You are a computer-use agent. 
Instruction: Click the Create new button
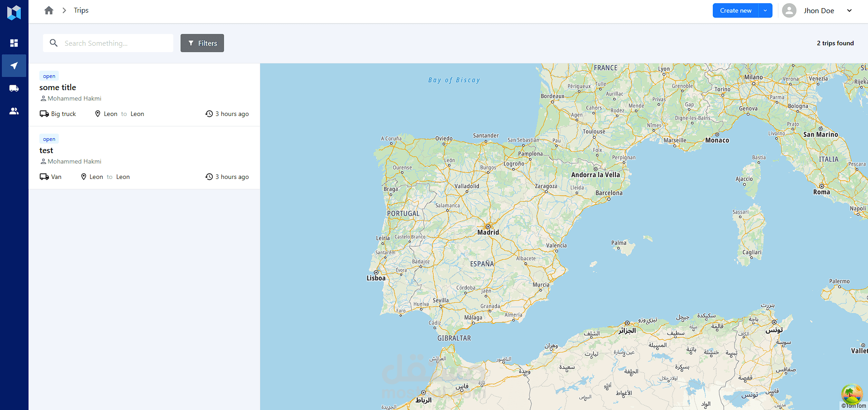click(x=736, y=10)
